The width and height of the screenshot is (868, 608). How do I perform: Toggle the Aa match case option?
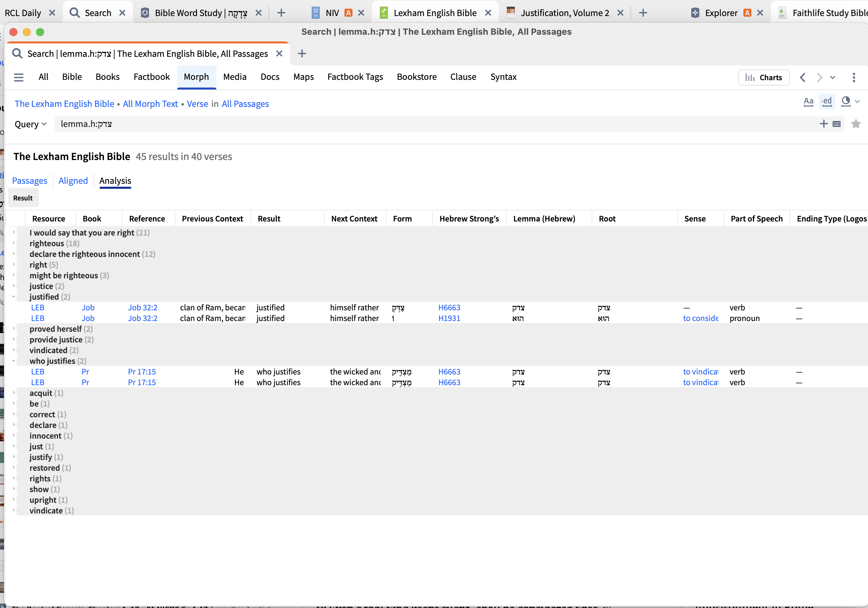808,101
